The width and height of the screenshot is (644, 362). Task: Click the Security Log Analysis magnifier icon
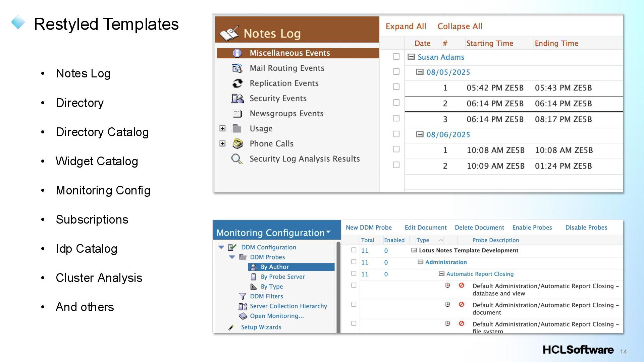(x=237, y=159)
